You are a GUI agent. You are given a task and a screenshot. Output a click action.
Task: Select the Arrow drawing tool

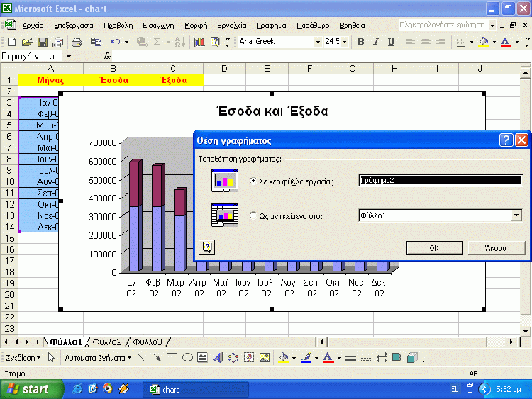point(157,358)
